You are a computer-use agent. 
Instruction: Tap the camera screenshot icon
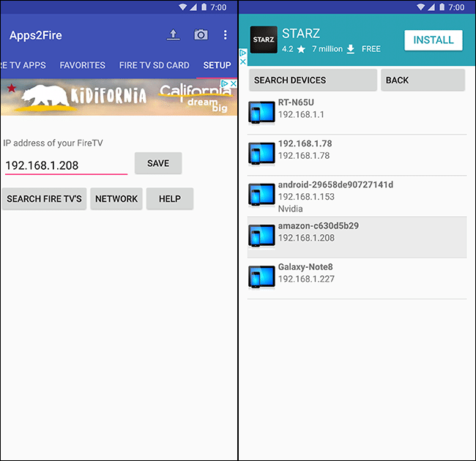pos(201,34)
